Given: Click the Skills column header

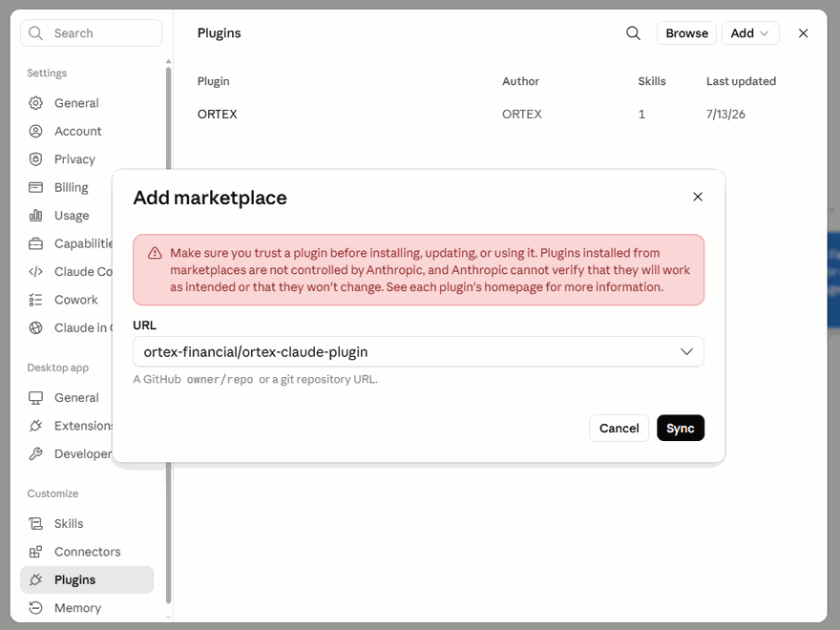Looking at the screenshot, I should point(651,81).
